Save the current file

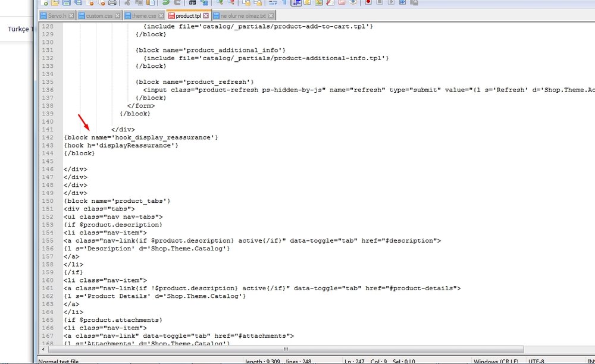tap(66, 3)
